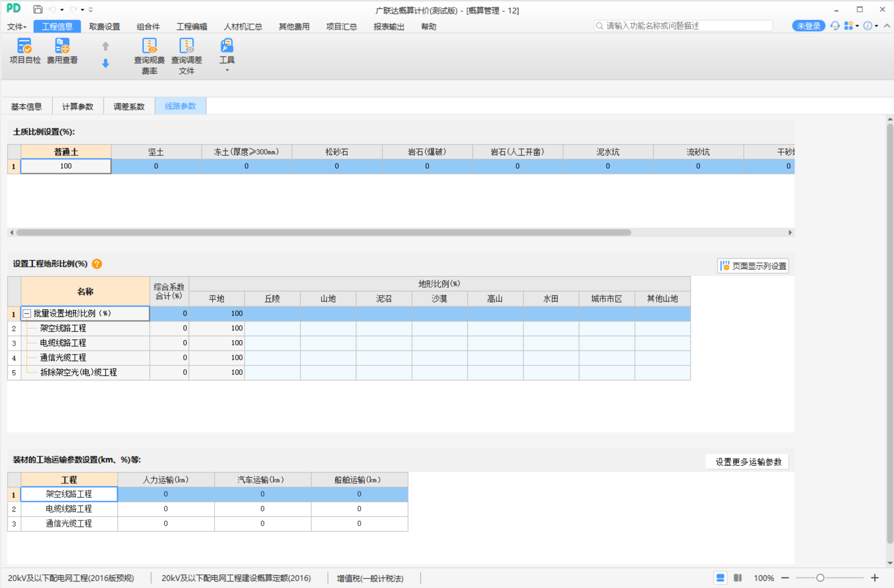Click the 页面显示列设置 button
Image resolution: width=894 pixels, height=588 pixels.
[753, 266]
